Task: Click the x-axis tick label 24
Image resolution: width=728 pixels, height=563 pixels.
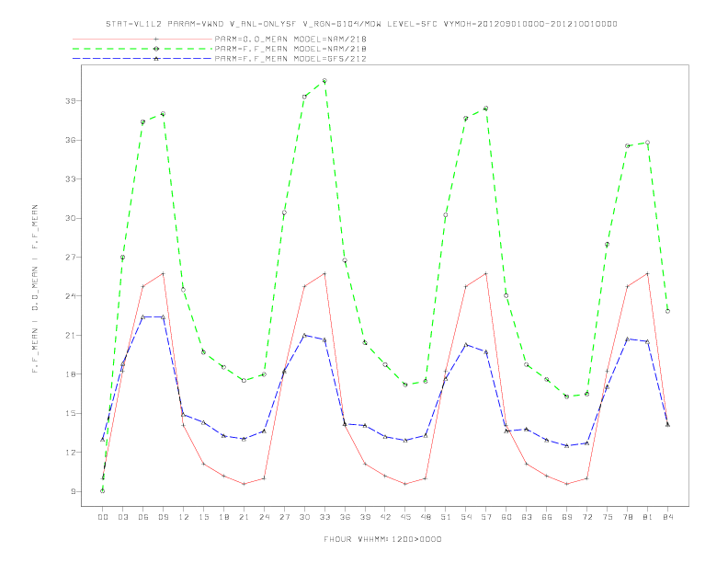Action: click(x=264, y=517)
